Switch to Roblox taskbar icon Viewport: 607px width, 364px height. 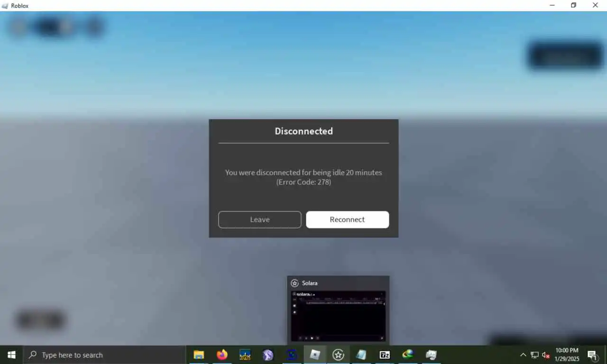(315, 355)
